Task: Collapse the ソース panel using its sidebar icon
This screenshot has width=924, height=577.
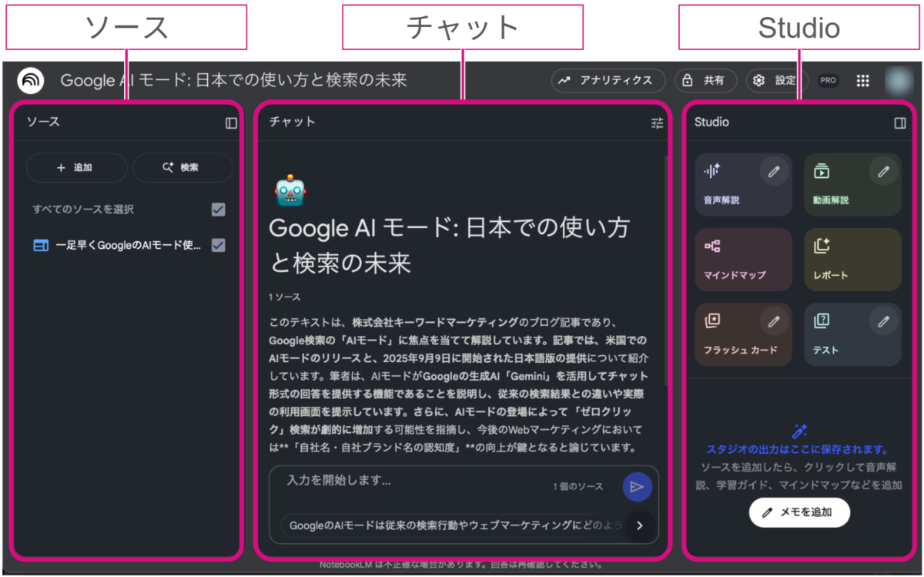Action: (x=231, y=122)
